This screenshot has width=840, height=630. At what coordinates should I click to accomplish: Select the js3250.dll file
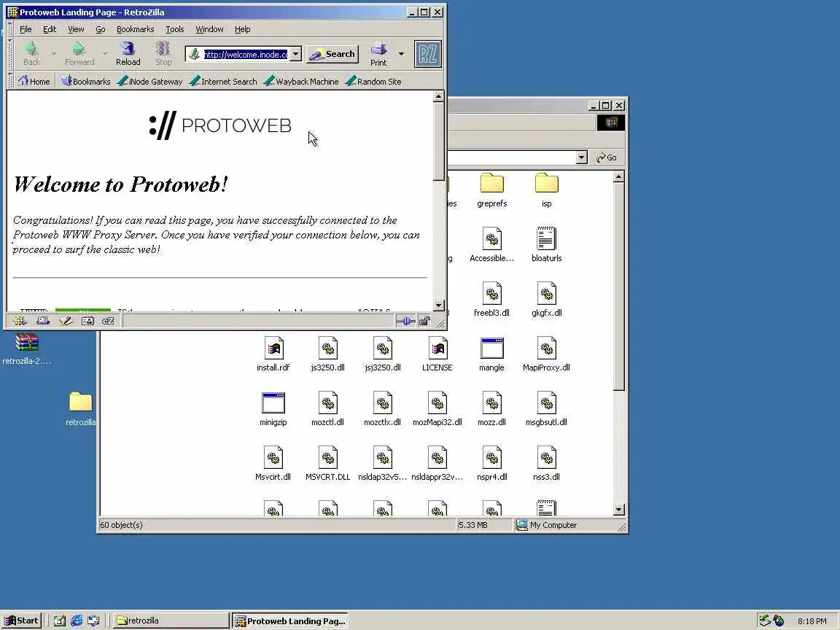tap(328, 354)
